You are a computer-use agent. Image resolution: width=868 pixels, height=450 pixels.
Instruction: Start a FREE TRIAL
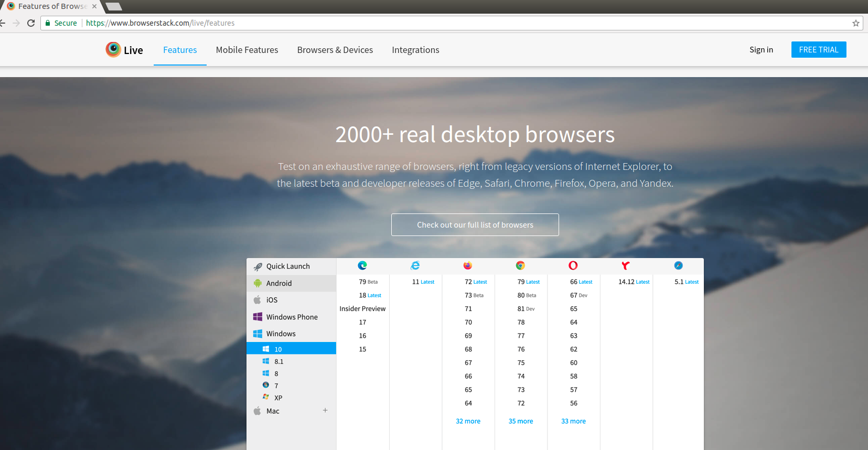point(819,49)
